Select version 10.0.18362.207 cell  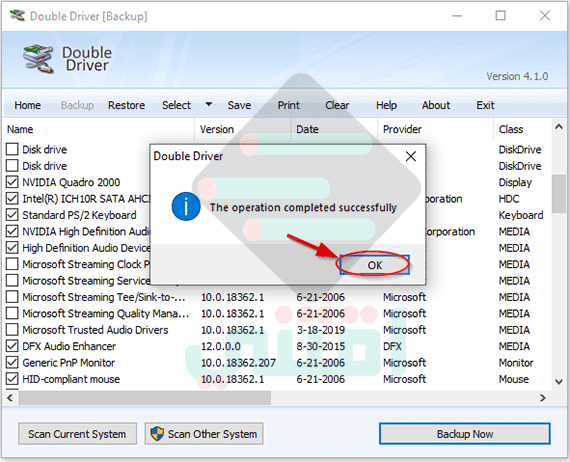238,362
